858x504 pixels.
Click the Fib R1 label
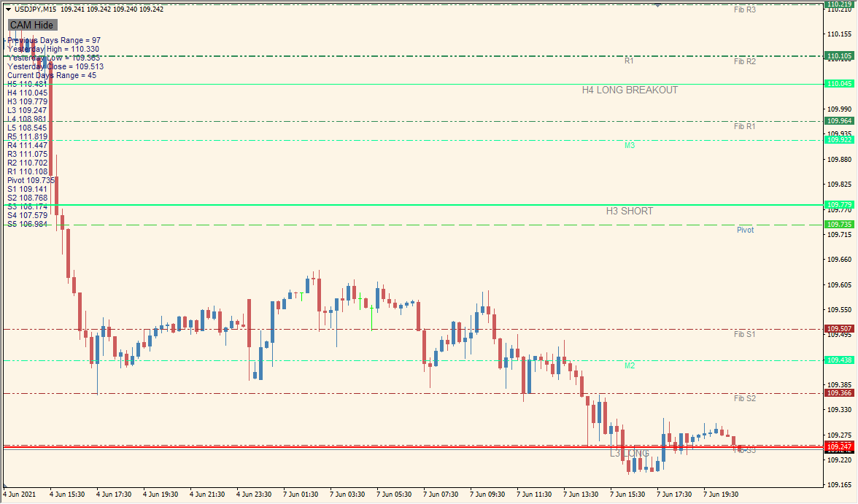click(745, 126)
